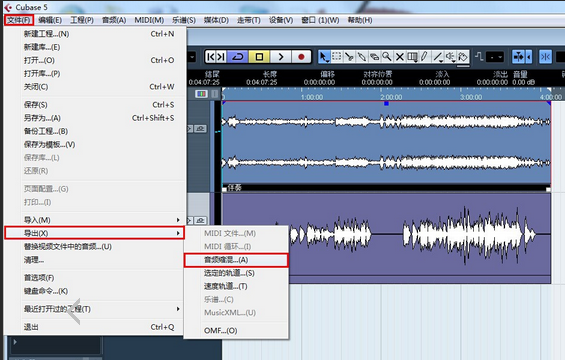
Task: Toggle the Snap on/off button
Action: click(x=545, y=57)
